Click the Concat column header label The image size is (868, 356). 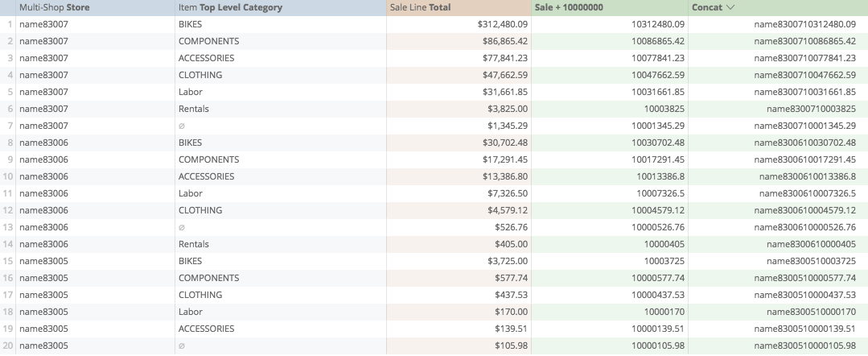(707, 8)
